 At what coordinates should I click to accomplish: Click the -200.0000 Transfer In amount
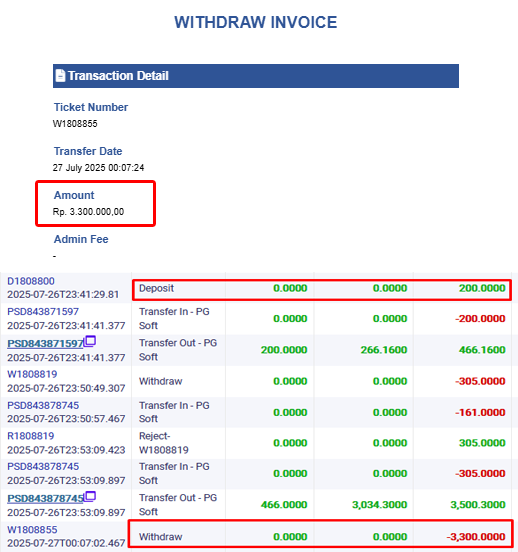480,319
